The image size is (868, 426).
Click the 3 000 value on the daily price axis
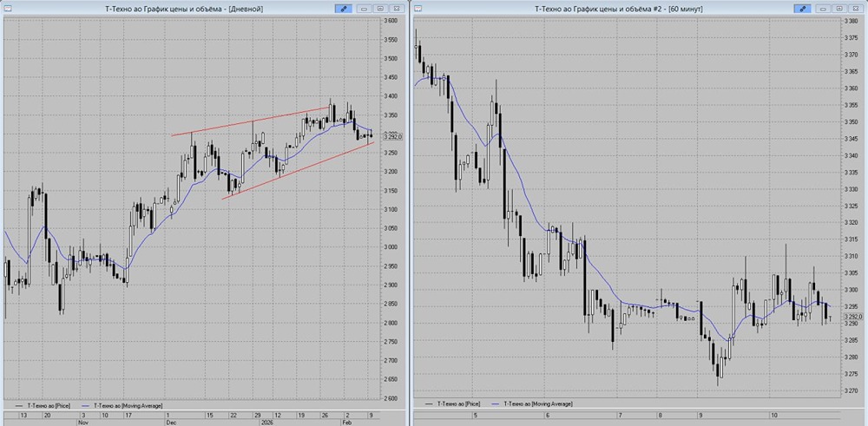[391, 247]
